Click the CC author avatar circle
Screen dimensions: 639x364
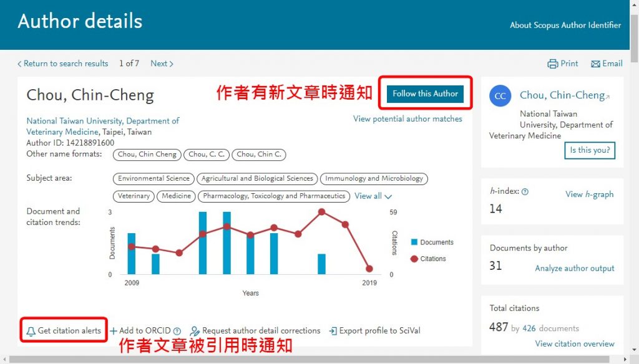pos(500,96)
